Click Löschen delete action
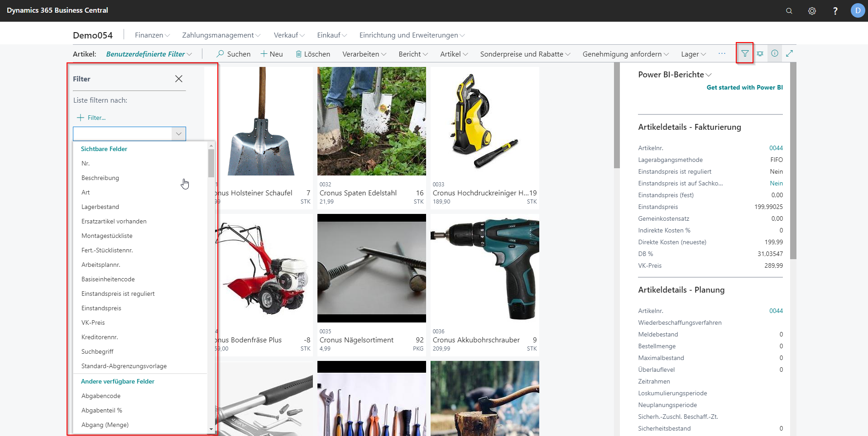 click(313, 54)
